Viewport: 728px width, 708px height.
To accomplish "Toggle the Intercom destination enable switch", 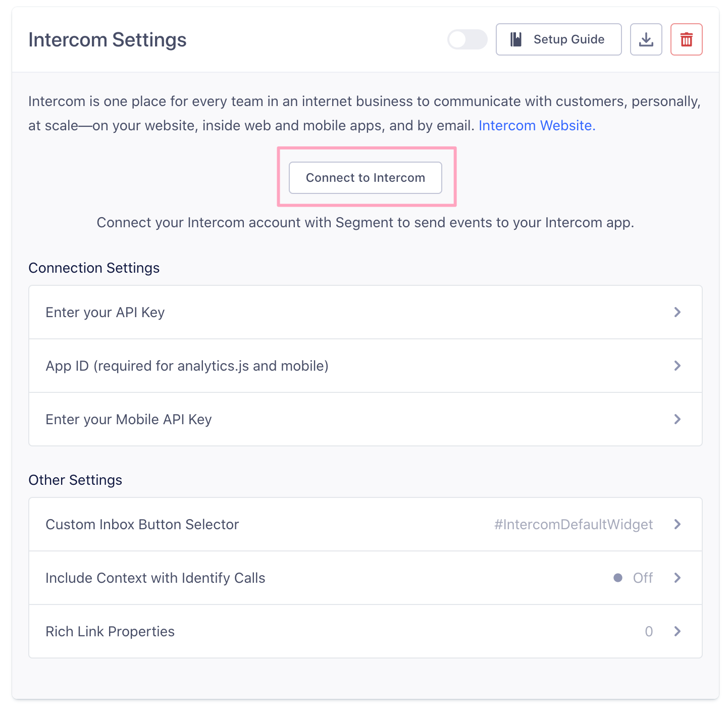I will tap(467, 39).
